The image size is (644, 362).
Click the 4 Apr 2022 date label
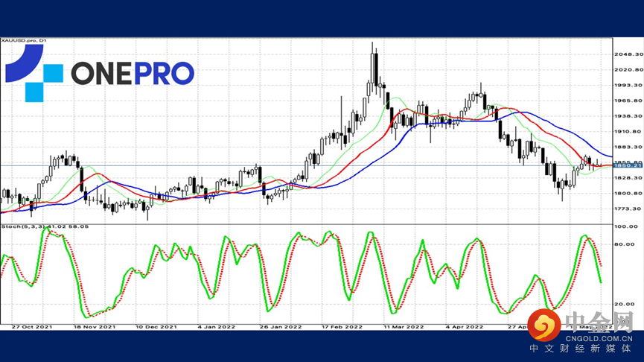click(x=465, y=326)
